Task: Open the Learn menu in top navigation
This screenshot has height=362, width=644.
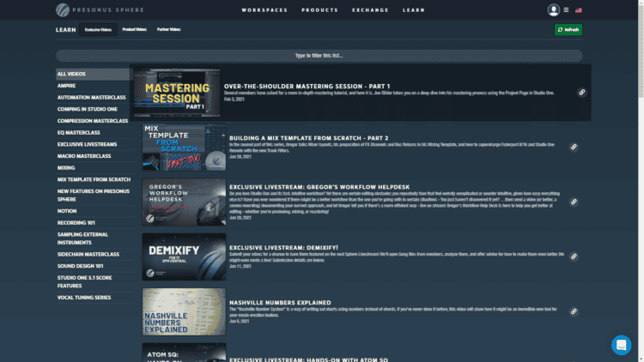Action: (x=414, y=10)
